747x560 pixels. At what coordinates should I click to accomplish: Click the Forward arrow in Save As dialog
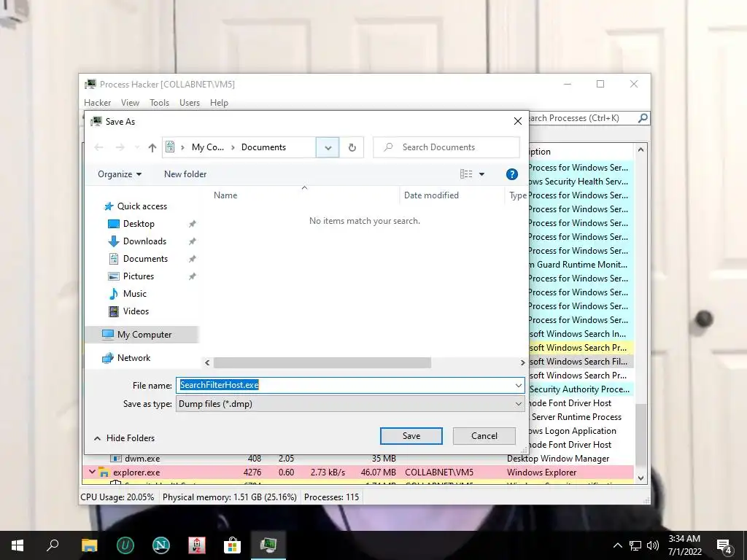click(x=120, y=147)
